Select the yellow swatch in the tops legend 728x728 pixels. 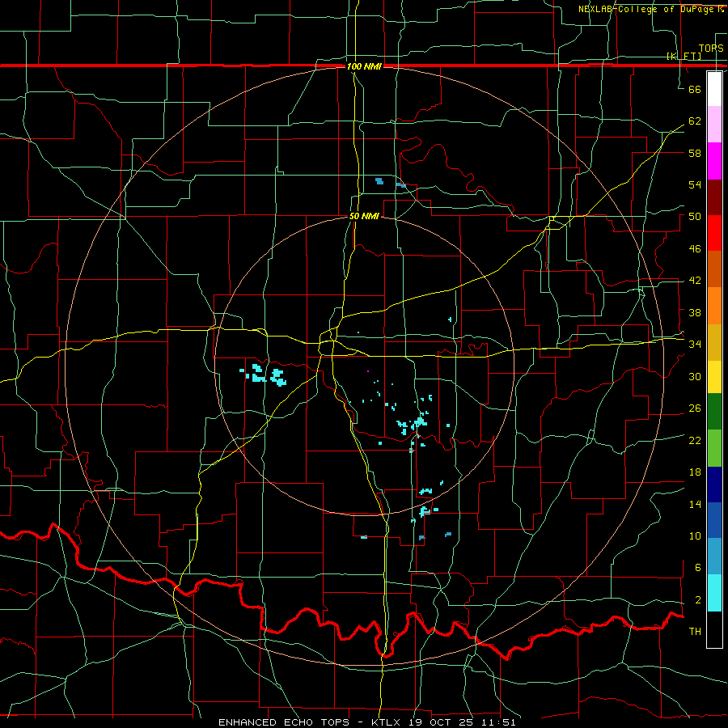714,377
